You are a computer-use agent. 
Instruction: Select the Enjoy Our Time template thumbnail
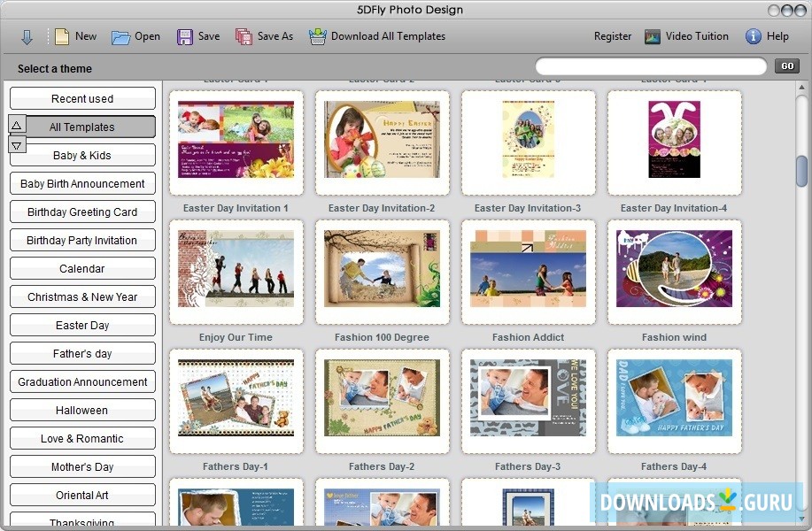(x=236, y=273)
